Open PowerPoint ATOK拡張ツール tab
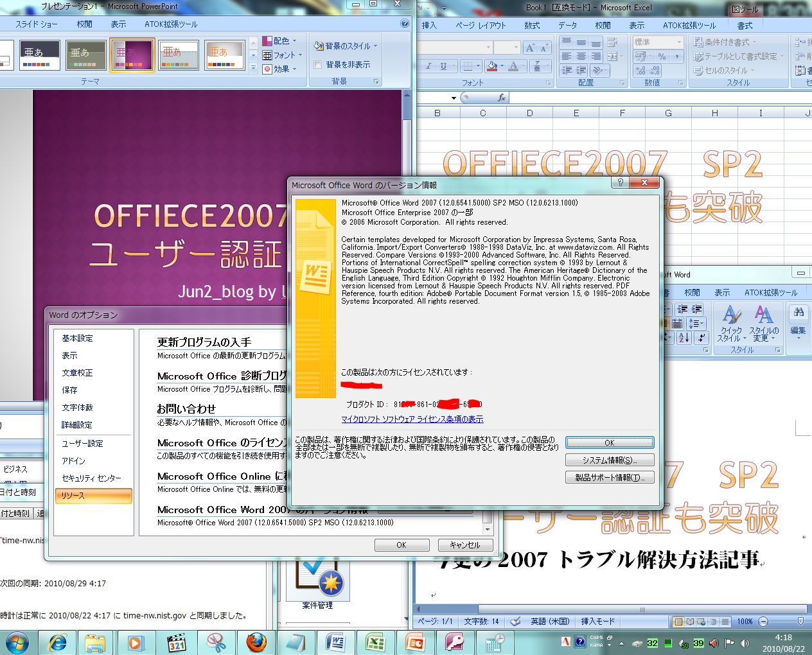This screenshot has width=812, height=655. point(171,24)
